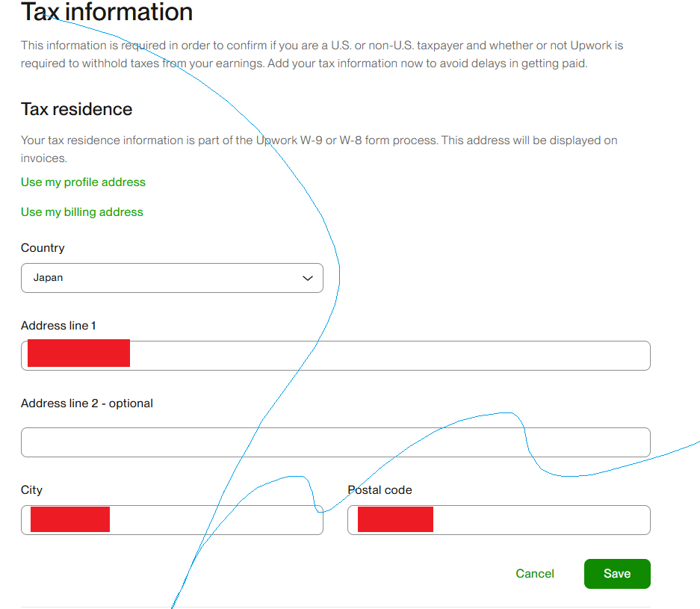
Task: Open the Country dropdown showing Japan
Action: pyautogui.click(x=172, y=278)
